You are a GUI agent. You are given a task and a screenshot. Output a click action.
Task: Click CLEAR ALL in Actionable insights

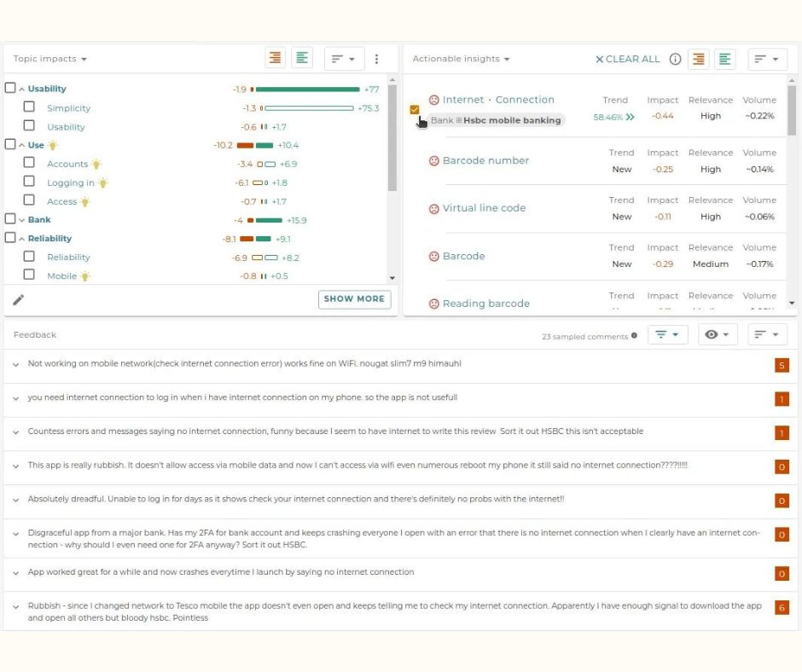628,59
